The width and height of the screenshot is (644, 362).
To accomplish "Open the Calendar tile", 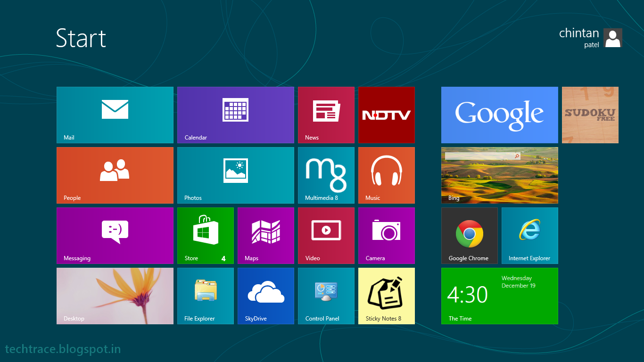I will 236,115.
